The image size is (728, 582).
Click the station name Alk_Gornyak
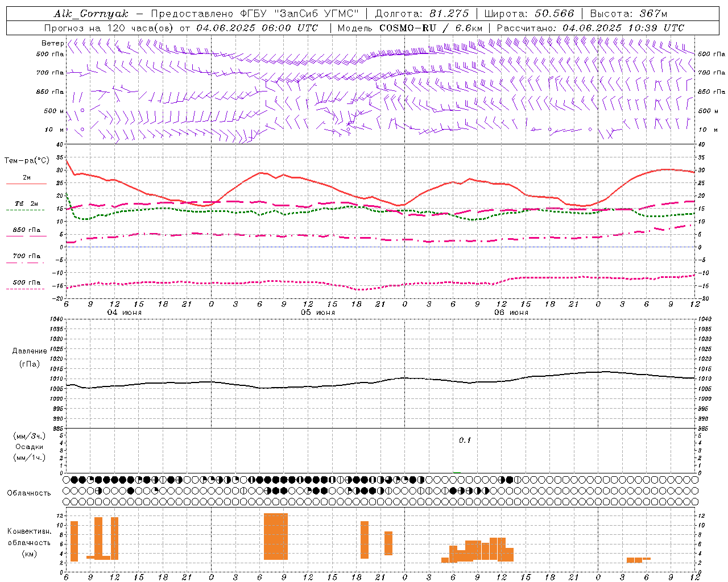91,14
